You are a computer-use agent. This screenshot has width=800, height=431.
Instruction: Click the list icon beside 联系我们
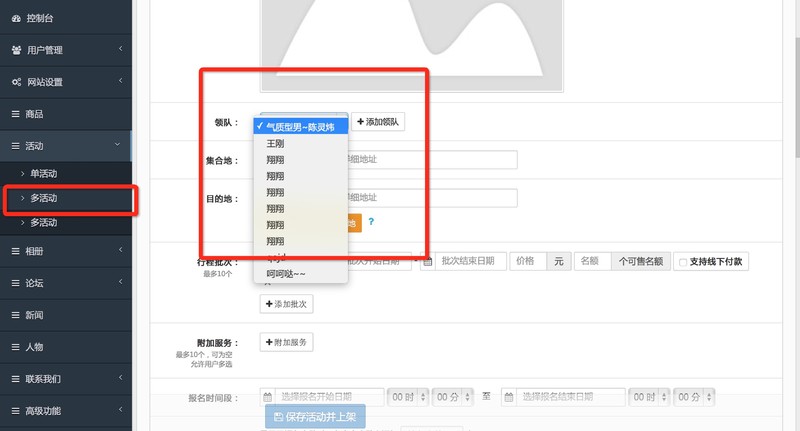16,379
